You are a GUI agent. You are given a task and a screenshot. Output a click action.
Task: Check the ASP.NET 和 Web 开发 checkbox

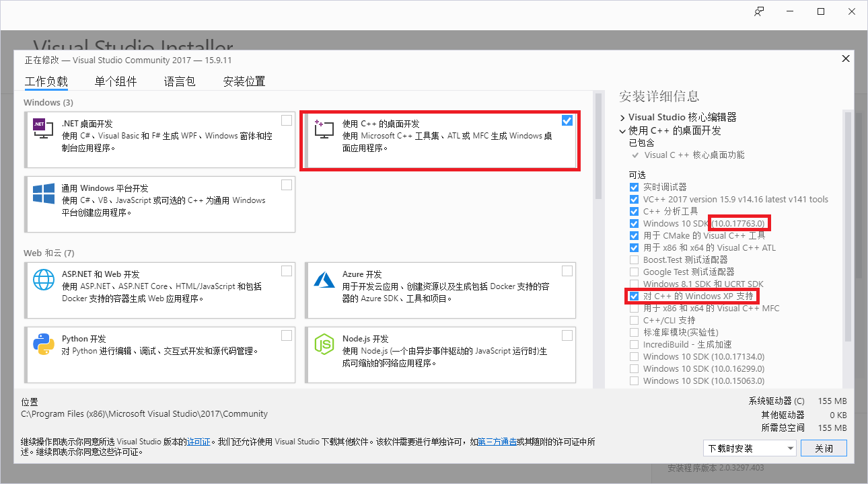287,271
